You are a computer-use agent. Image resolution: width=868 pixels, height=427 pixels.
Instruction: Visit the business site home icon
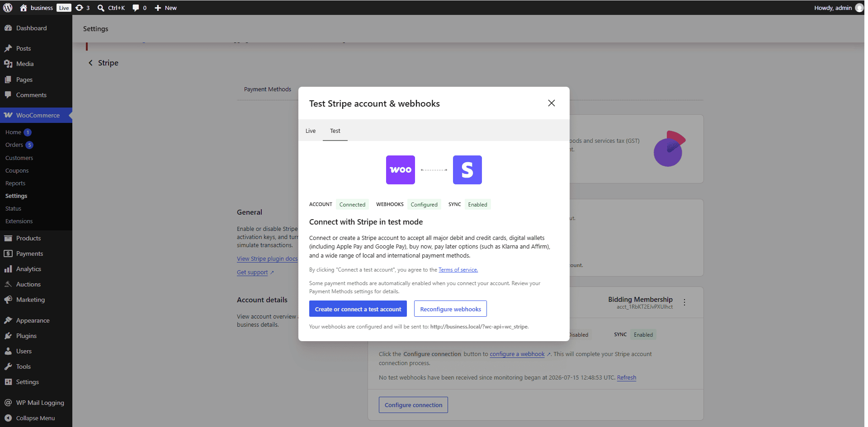pyautogui.click(x=24, y=8)
